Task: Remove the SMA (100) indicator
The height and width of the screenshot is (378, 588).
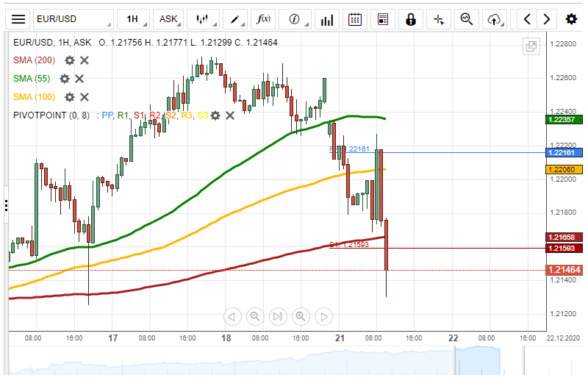Action: 85,97
